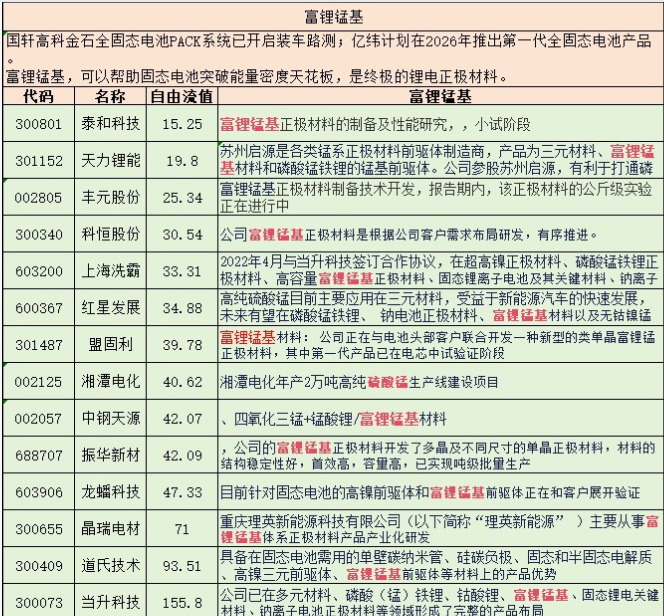Select description cell mentioning 单壁碳纳米管
The height and width of the screenshot is (616, 664).
coord(441,566)
